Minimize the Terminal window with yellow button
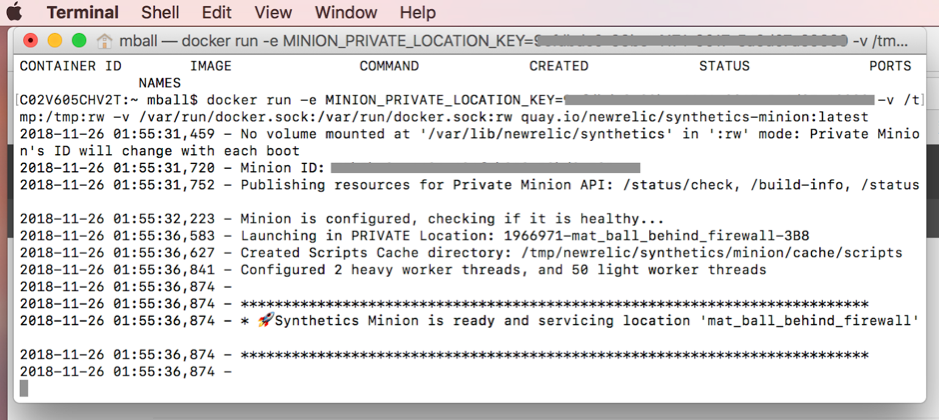This screenshot has width=939, height=420. (54, 41)
